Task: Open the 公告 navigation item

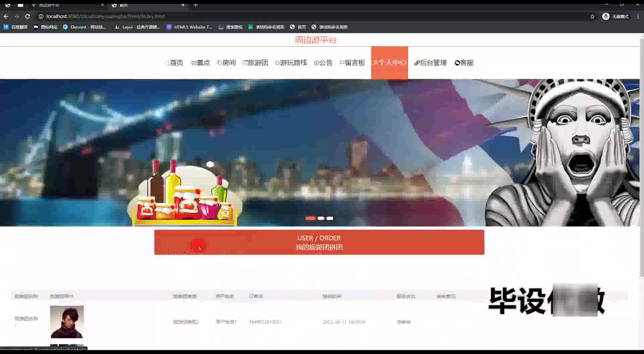Action: tap(323, 63)
